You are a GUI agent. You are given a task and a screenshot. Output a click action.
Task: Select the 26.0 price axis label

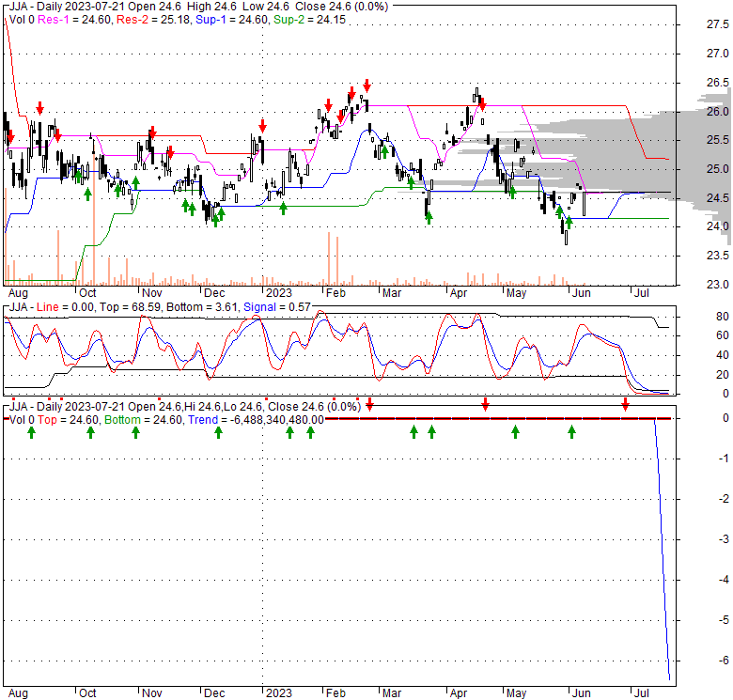[718, 111]
